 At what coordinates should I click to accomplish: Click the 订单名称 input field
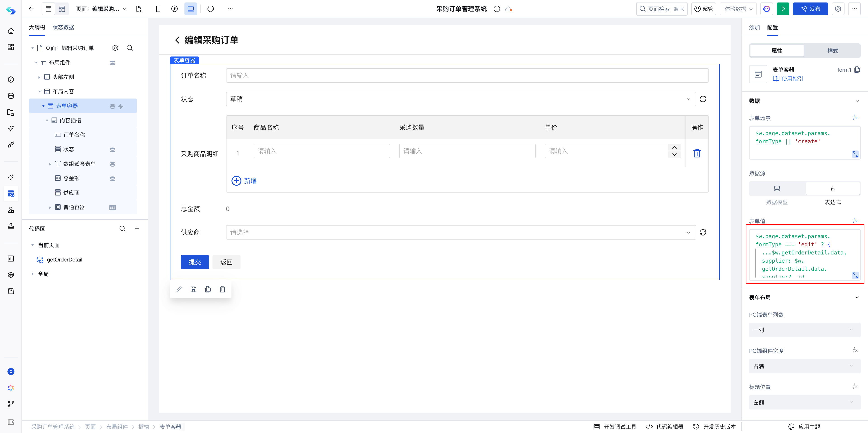[x=467, y=75]
